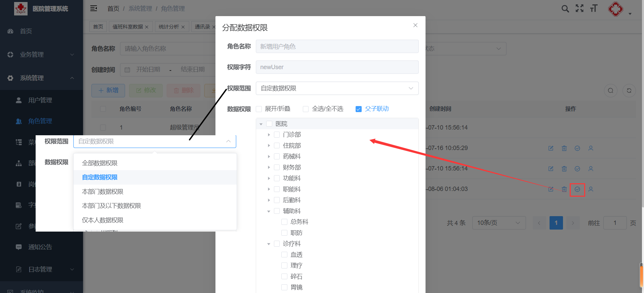Click the assign user icon in 01:04:03 row

point(591,189)
